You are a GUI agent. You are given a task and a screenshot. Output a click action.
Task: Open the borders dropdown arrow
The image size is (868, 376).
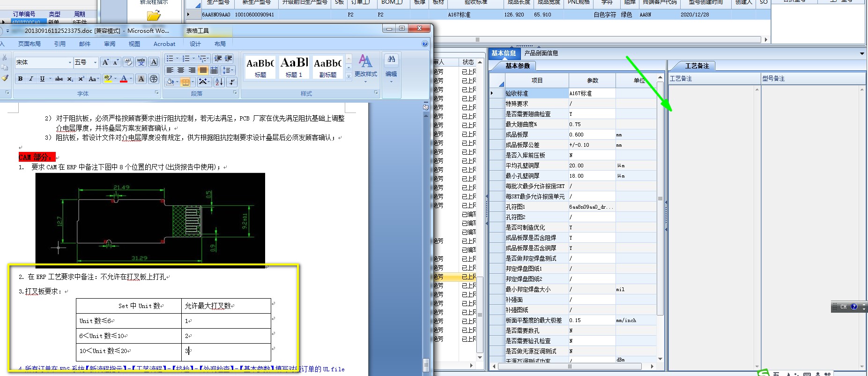(193, 82)
